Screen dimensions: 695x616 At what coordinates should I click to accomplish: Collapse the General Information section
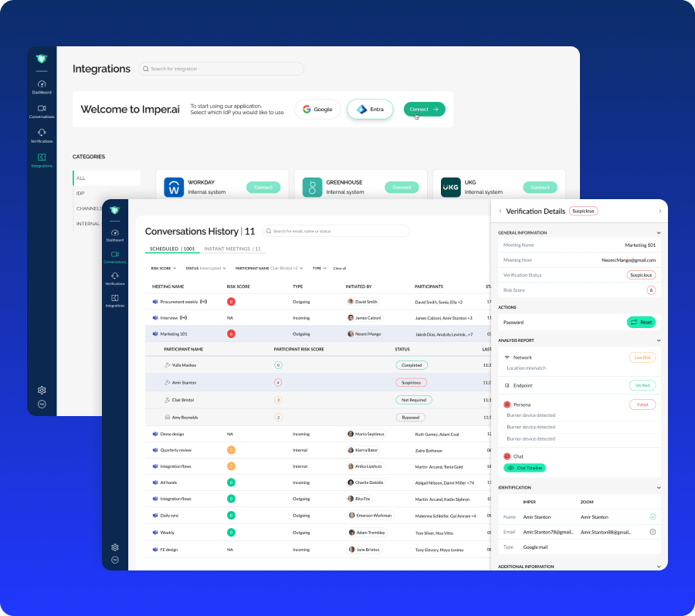click(x=658, y=232)
